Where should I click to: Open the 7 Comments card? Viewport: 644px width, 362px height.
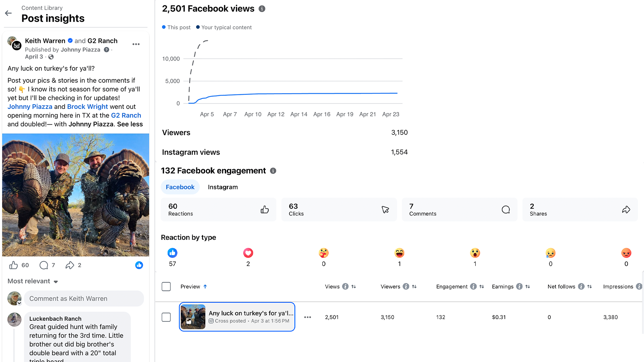(x=460, y=209)
